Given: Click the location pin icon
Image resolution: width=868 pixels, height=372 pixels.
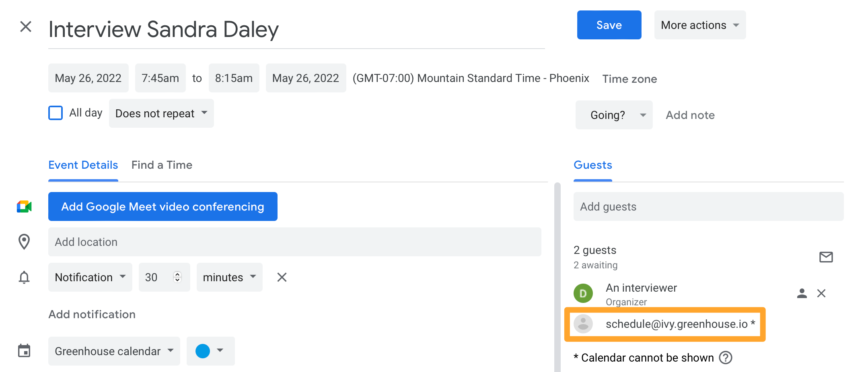Looking at the screenshot, I should tap(24, 242).
